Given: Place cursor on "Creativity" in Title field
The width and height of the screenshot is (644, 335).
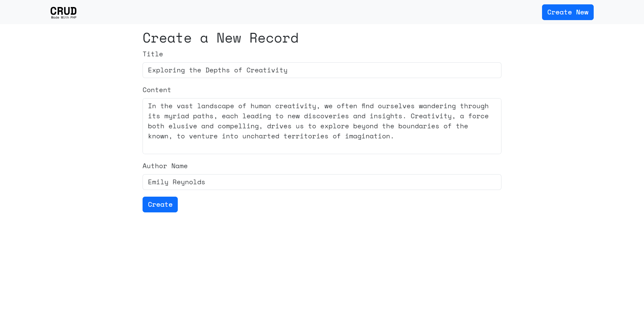Looking at the screenshot, I should pos(267,70).
